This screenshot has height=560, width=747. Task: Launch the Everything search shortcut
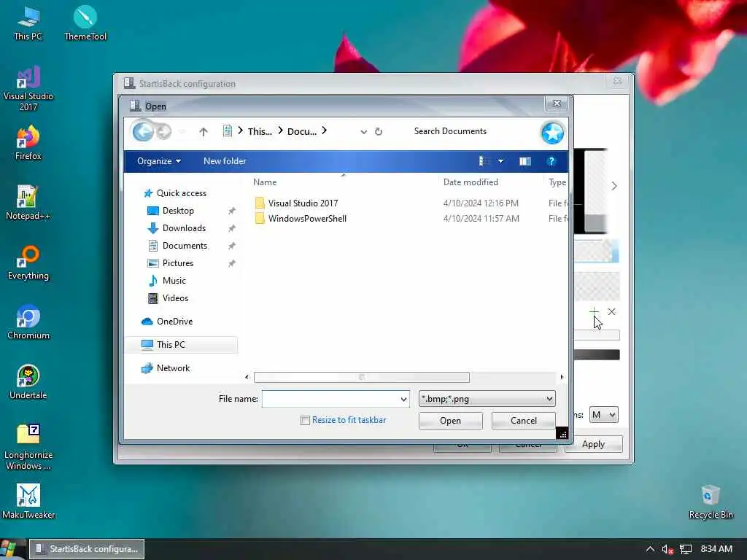pyautogui.click(x=28, y=262)
